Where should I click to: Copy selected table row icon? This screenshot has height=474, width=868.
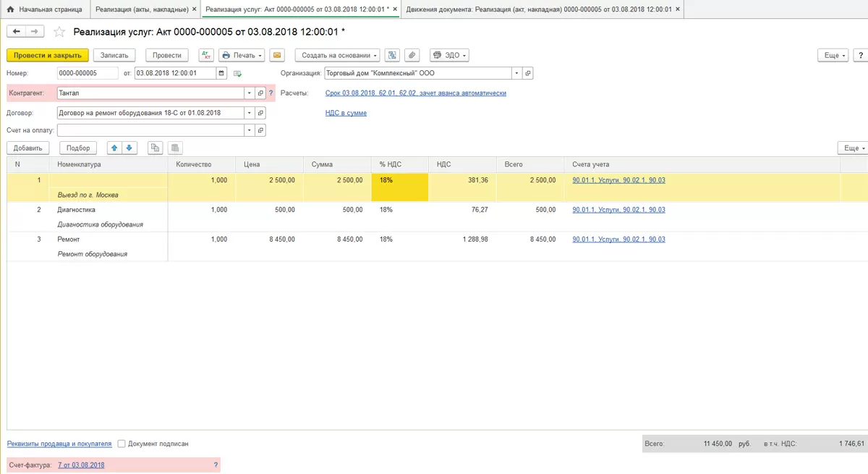click(x=155, y=148)
